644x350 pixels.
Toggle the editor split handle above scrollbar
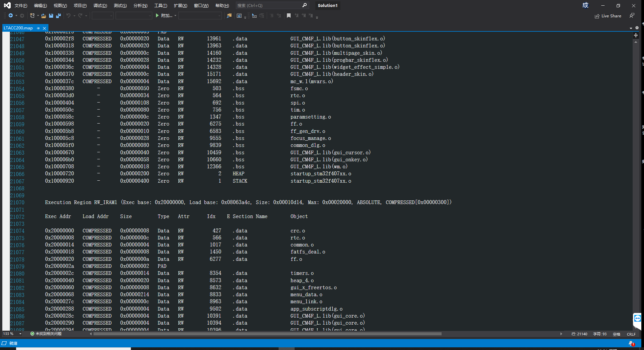pos(636,35)
